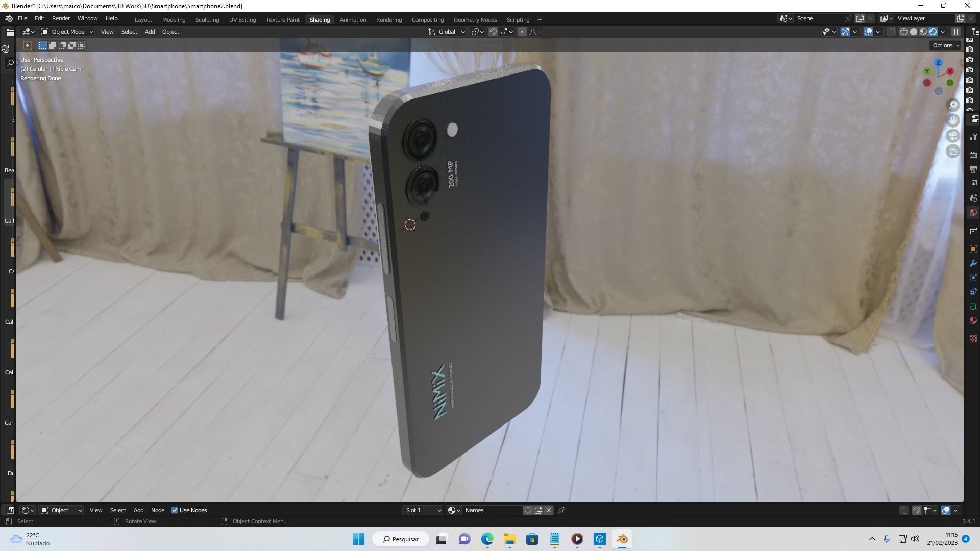The height and width of the screenshot is (551, 980).
Task: Set selection mode to extend selection
Action: click(53, 45)
